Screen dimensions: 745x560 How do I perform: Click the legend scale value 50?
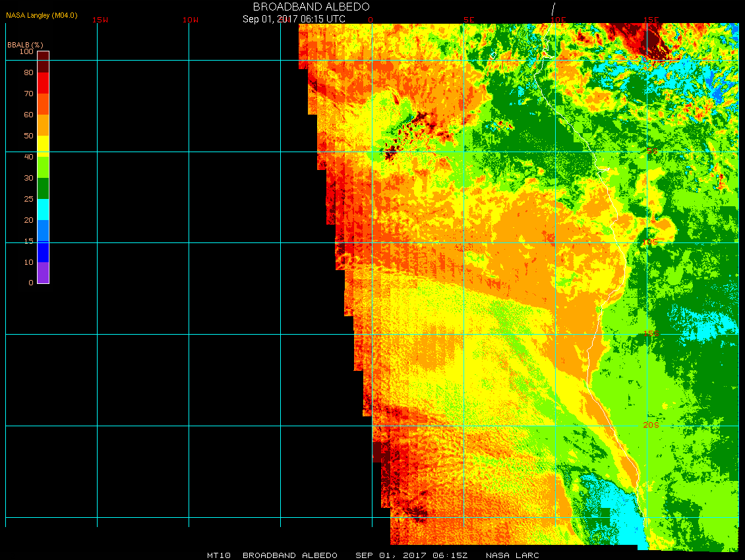pos(29,136)
